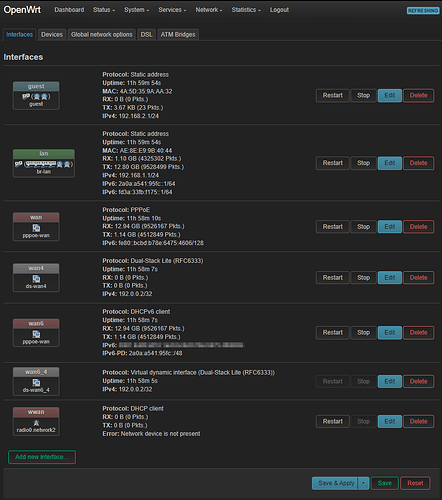Viewport: 442px width, 500px height.
Task: Expand the Statistics menu
Action: coord(246,10)
